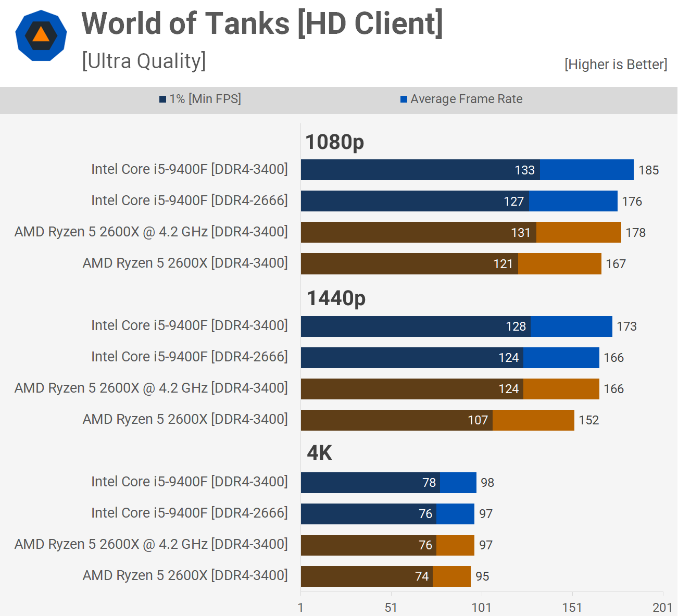Click the 133 value in the 1080p navy bar
The width and height of the screenshot is (678, 616).
click(524, 170)
